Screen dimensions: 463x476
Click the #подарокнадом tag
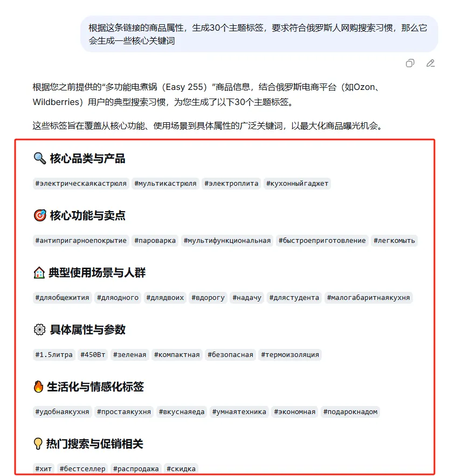click(350, 412)
